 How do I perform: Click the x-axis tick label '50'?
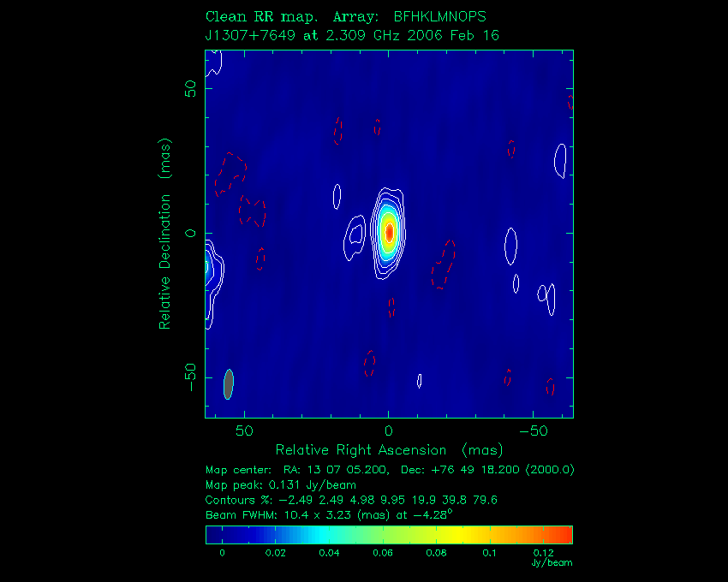244,431
